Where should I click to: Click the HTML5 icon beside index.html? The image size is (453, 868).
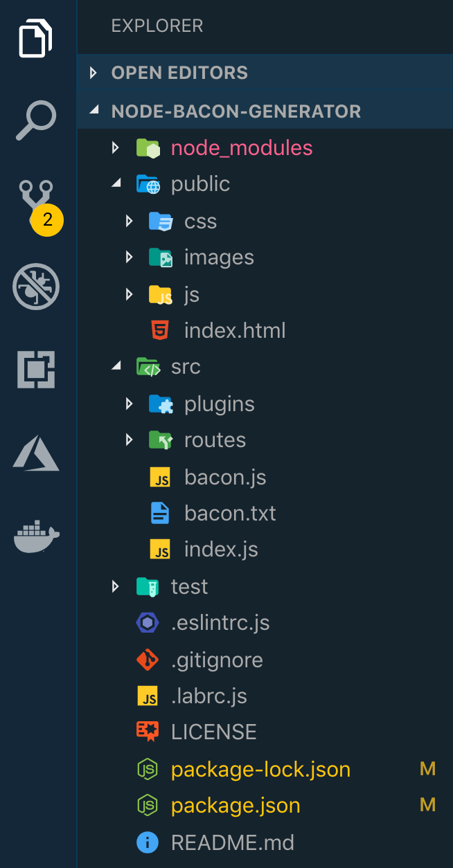[161, 331]
